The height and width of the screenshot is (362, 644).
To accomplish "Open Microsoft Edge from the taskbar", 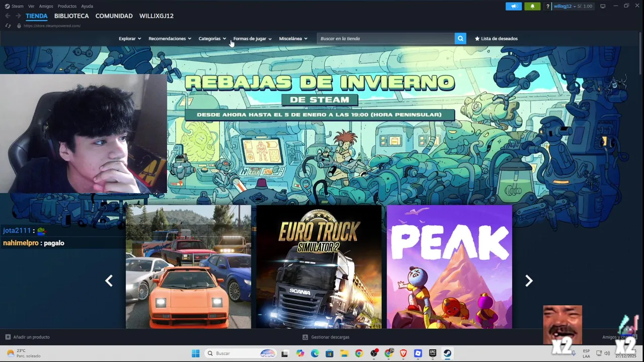I will pyautogui.click(x=314, y=353).
